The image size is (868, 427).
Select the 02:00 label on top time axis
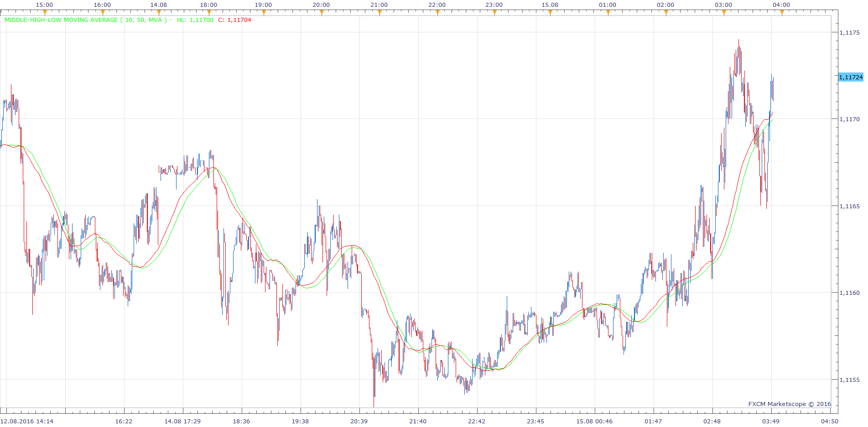pyautogui.click(x=665, y=5)
